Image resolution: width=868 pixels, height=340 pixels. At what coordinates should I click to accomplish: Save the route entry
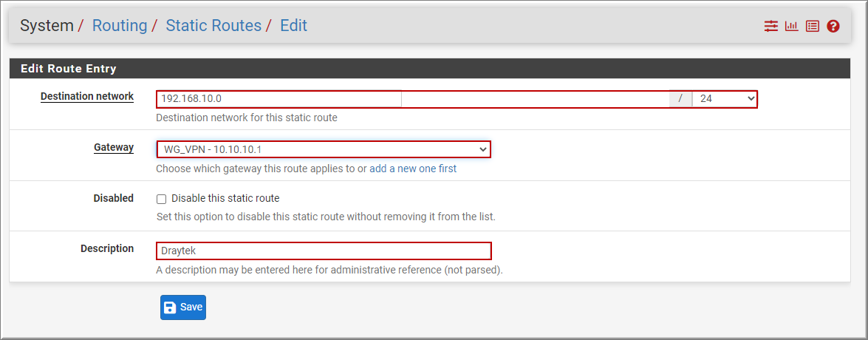coord(183,307)
